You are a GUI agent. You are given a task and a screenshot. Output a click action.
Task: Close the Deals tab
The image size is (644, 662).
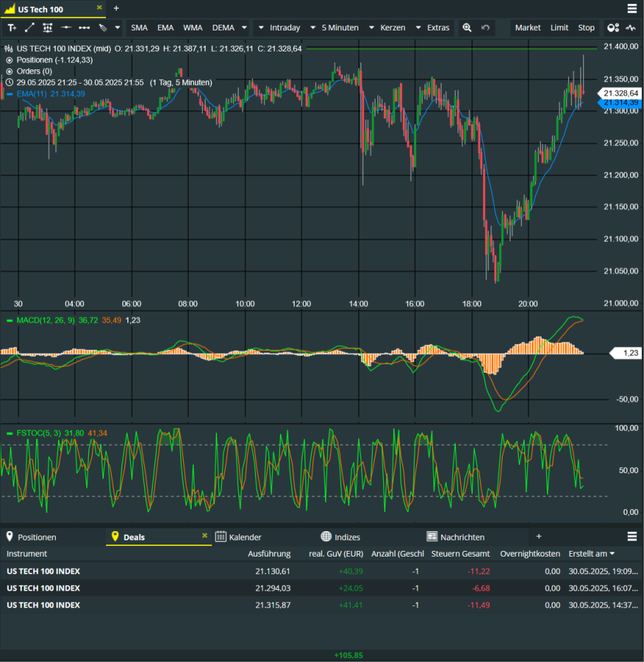pyautogui.click(x=205, y=535)
